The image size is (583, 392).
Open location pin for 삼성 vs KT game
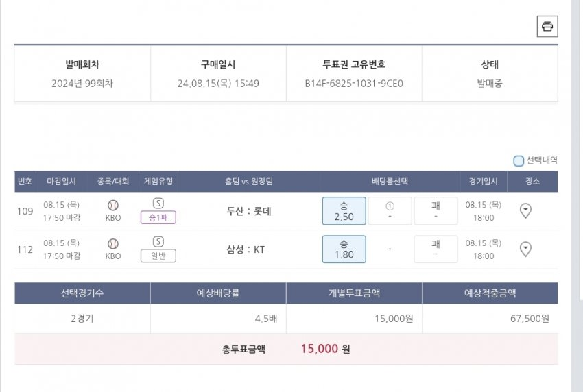(x=525, y=249)
